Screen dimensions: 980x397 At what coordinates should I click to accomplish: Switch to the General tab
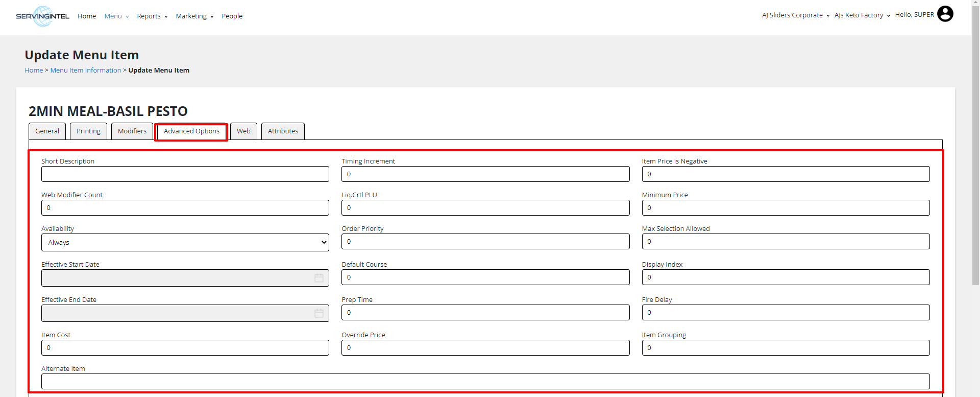[x=47, y=131]
